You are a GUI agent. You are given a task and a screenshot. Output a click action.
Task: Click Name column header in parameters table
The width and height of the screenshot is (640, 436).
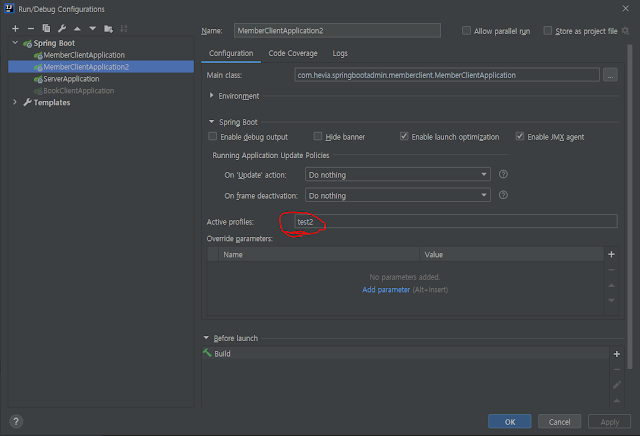319,254
